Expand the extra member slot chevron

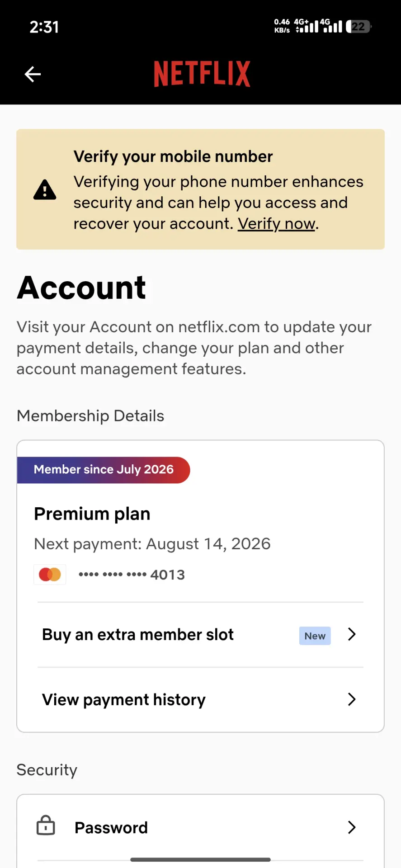click(352, 634)
